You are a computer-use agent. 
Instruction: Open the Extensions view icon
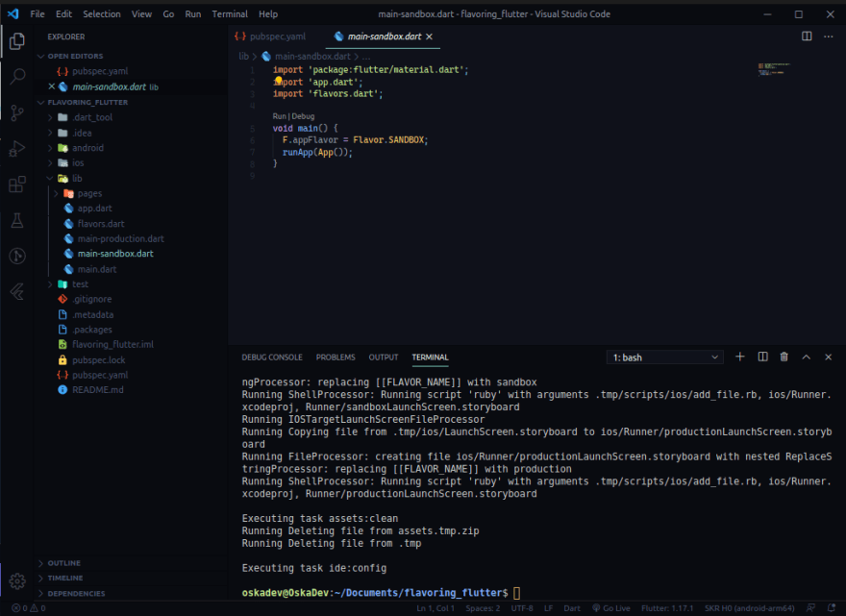[x=17, y=184]
